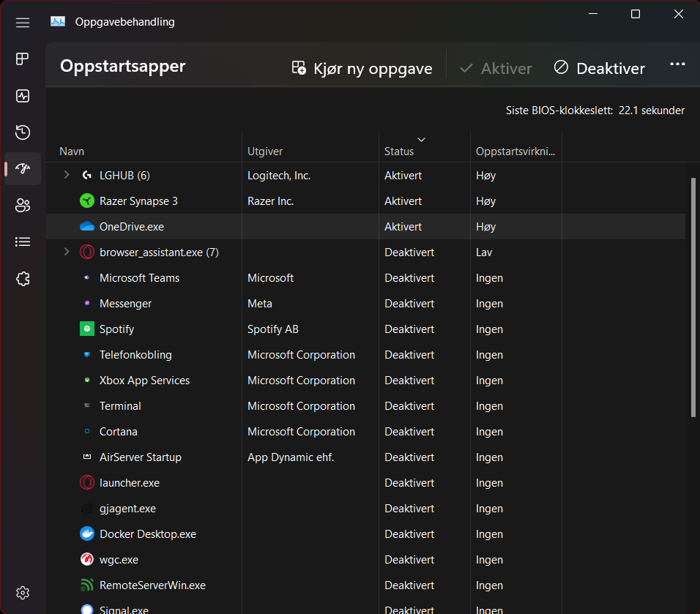This screenshot has width=700, height=614.
Task: Go to the Users page icon
Action: (23, 206)
